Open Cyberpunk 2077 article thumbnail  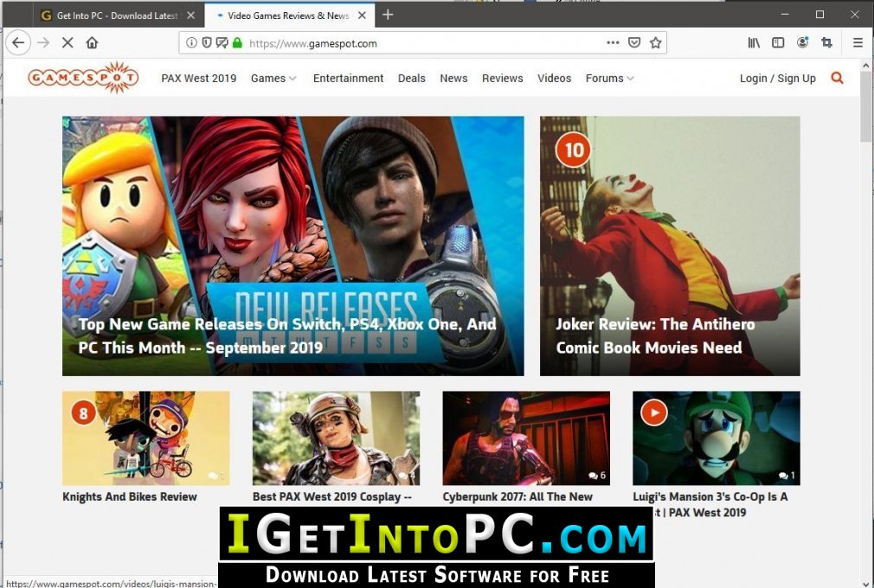tap(526, 438)
